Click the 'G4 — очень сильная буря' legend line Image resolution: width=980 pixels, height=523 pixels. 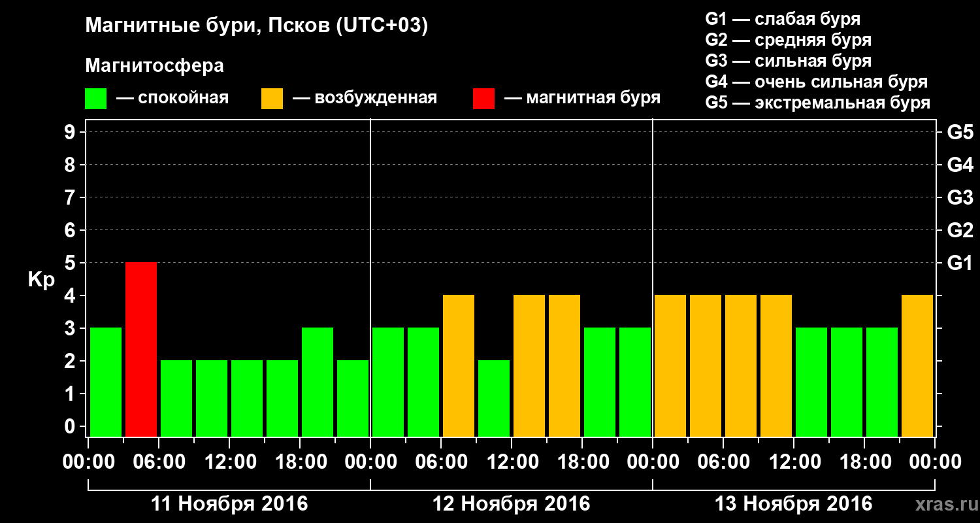(816, 82)
